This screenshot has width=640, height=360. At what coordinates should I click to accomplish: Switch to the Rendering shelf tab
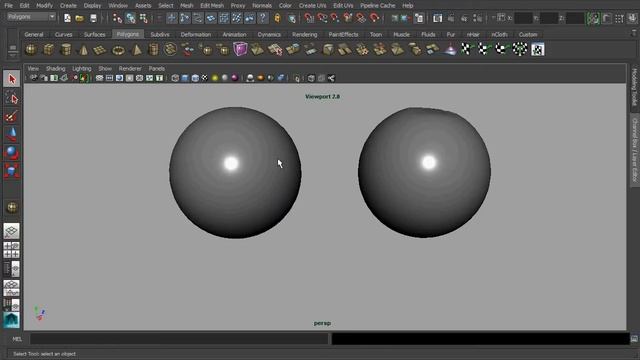[x=304, y=34]
